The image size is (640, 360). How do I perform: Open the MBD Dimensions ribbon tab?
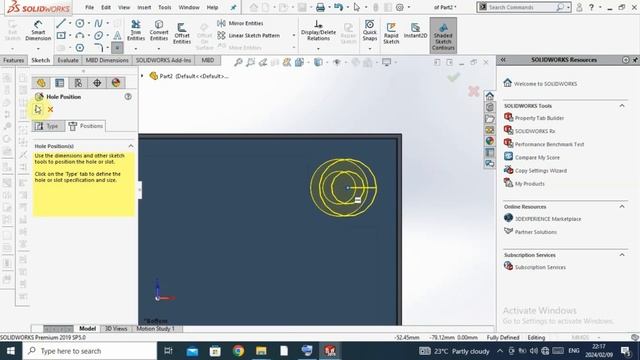(107, 60)
